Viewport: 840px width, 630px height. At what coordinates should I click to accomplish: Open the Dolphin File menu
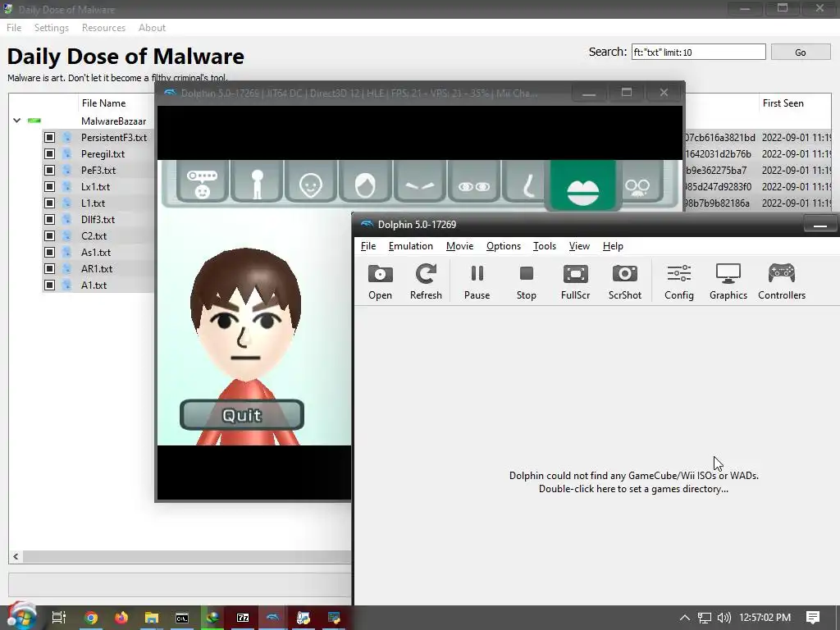click(x=368, y=246)
